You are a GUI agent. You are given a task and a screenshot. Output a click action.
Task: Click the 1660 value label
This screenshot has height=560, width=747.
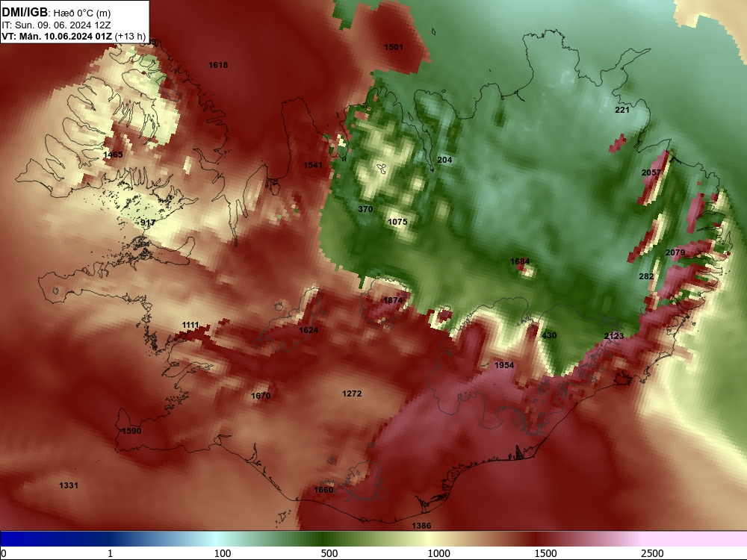point(323,490)
